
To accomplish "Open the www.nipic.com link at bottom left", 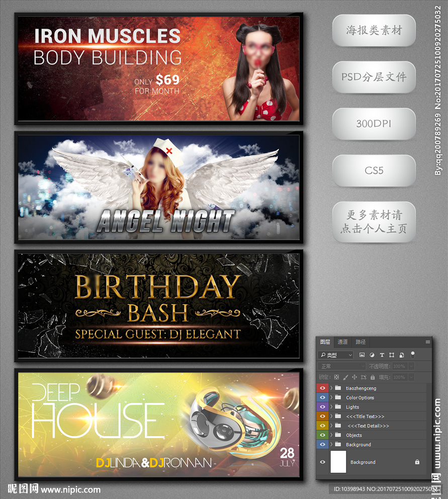I will 71,490.
